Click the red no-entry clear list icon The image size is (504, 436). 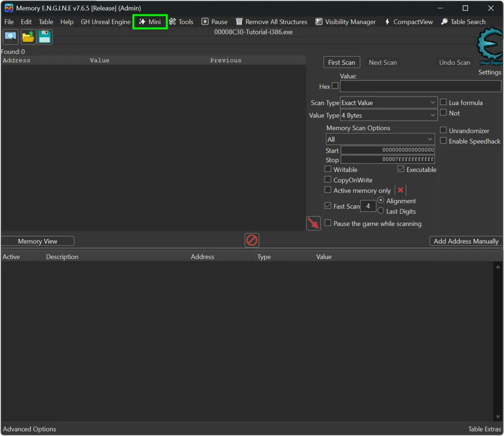pyautogui.click(x=252, y=240)
